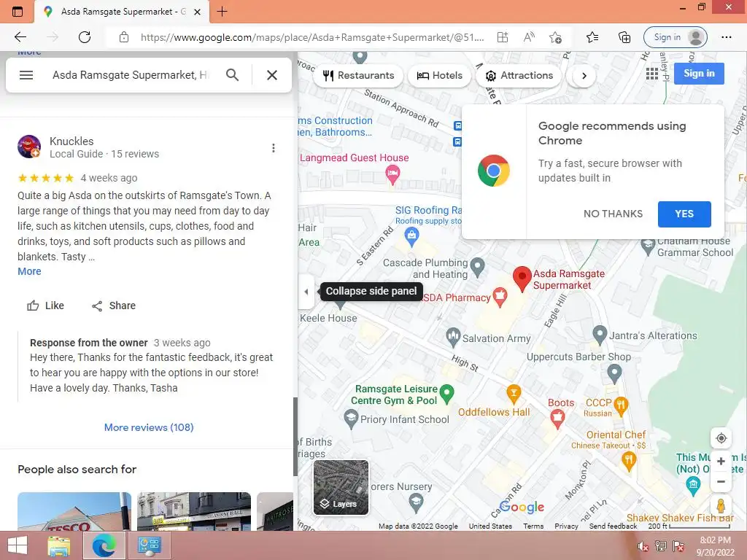The width and height of the screenshot is (747, 560).
Task: Show more category chips with the arrow
Action: click(584, 76)
